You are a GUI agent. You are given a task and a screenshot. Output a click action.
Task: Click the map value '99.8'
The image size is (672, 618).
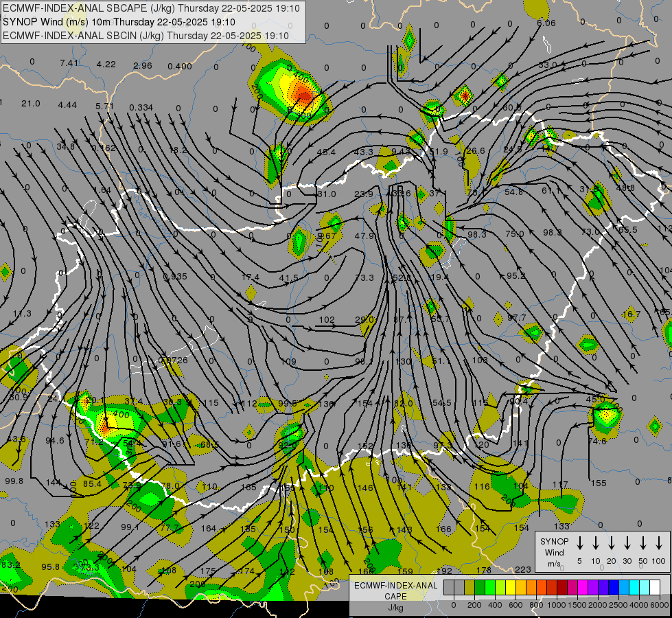point(14,481)
